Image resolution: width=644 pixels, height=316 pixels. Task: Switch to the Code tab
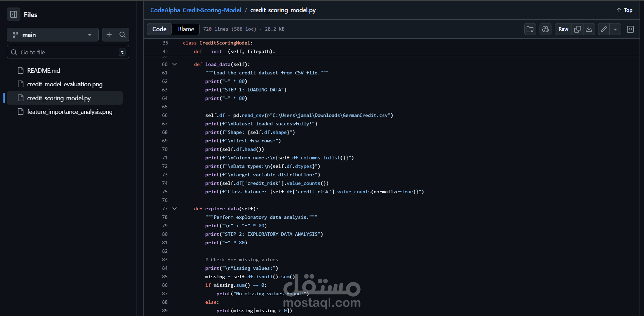160,29
